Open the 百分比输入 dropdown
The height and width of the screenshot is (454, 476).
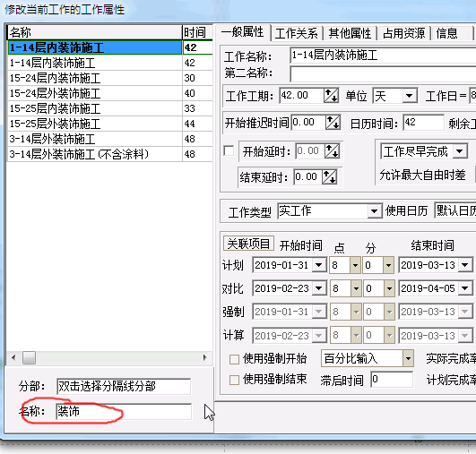click(408, 359)
